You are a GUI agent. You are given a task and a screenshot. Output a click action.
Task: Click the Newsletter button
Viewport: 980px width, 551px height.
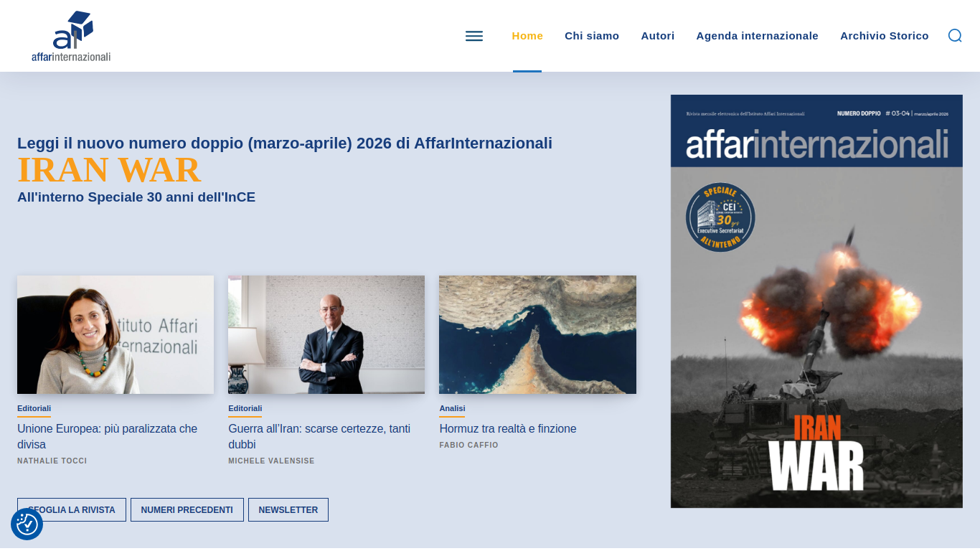pos(288,510)
